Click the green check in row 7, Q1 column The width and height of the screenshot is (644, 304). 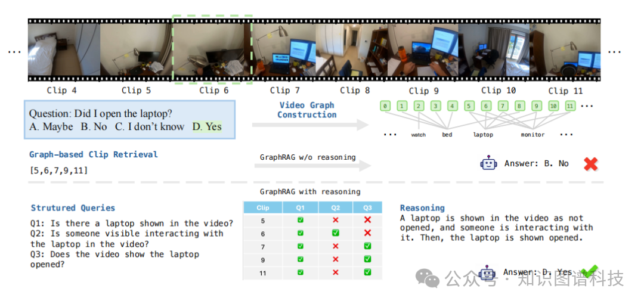point(300,247)
